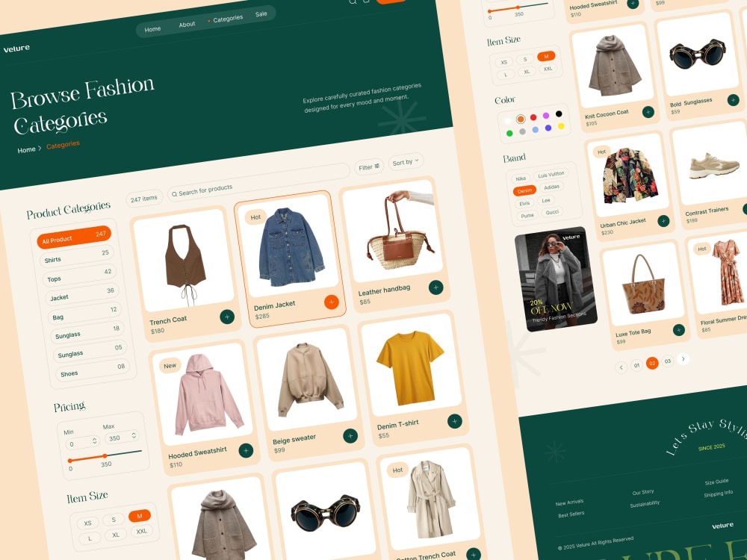
Task: Add the Bold Sunglasses $59 via plus icon
Action: (734, 100)
